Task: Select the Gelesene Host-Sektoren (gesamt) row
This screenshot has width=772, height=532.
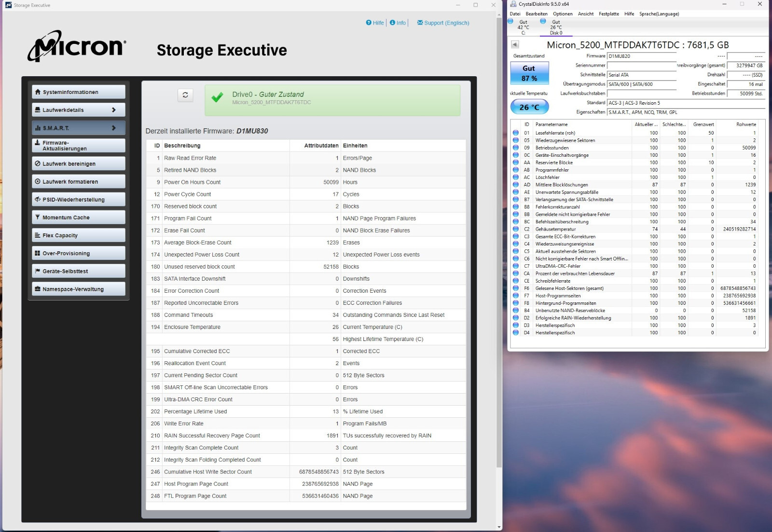Action: click(x=634, y=288)
